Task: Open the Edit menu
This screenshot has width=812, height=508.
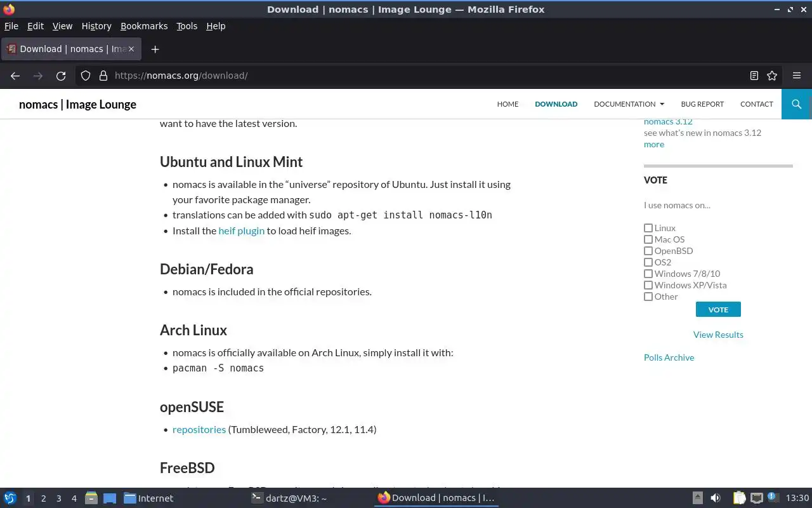Action: 36,26
